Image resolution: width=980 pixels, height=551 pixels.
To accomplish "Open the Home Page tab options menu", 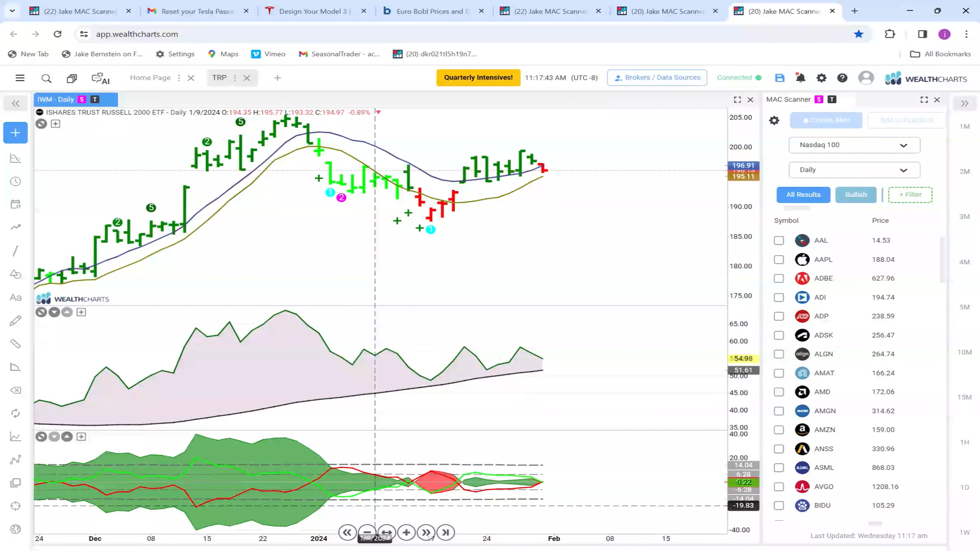I will pyautogui.click(x=179, y=78).
